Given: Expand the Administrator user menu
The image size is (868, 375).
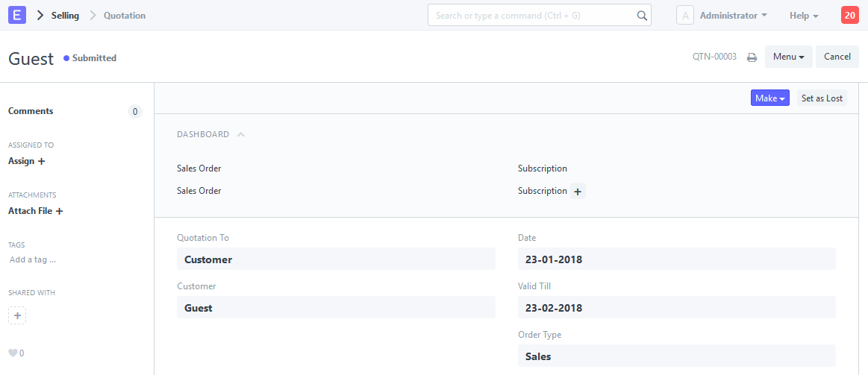Looking at the screenshot, I should pyautogui.click(x=733, y=16).
